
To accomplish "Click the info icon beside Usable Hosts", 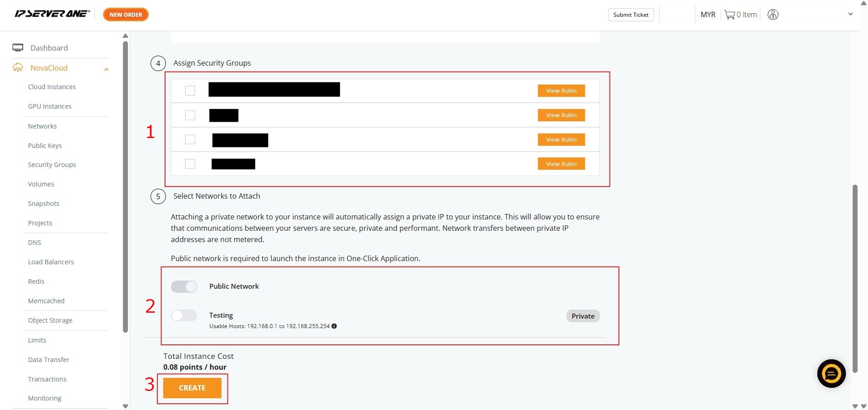I will (x=334, y=326).
